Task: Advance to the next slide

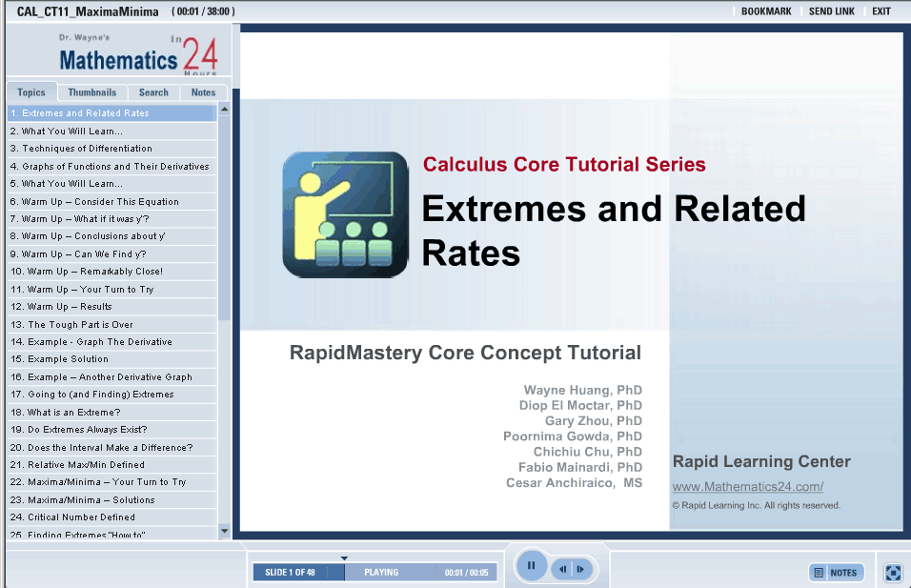Action: pyautogui.click(x=579, y=569)
